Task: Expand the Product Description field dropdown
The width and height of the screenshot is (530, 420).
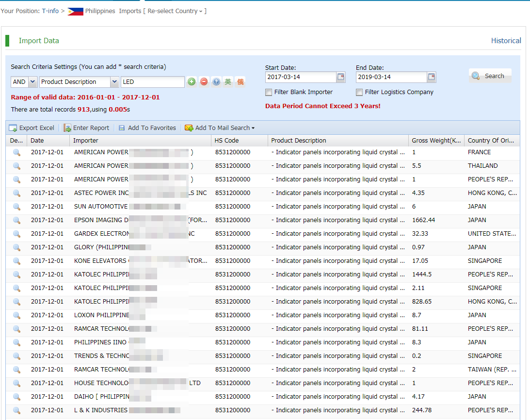Action: pos(114,82)
